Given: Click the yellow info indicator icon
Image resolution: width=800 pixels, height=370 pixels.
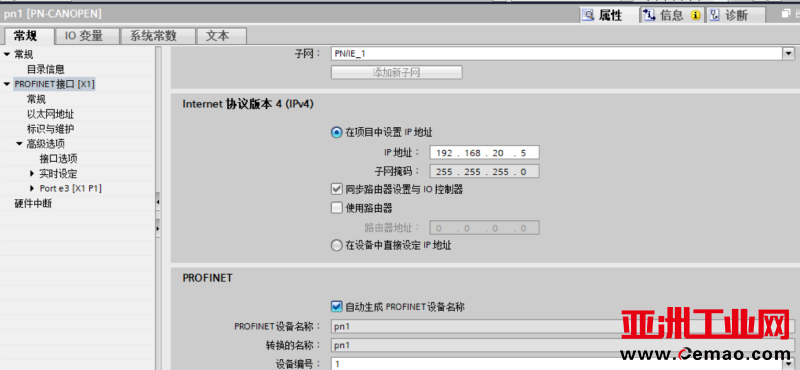Looking at the screenshot, I should [695, 15].
